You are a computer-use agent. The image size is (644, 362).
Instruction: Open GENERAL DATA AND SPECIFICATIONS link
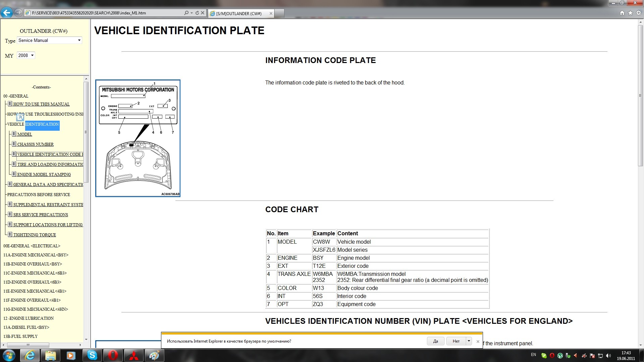(48, 185)
